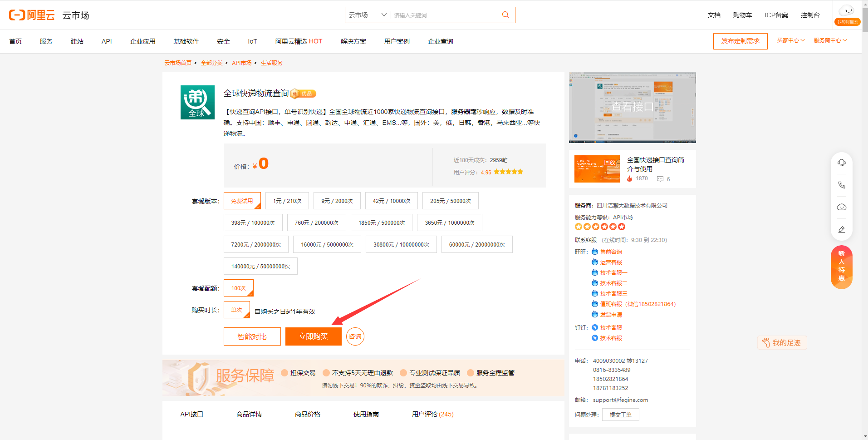Click the feedback pencil icon in side toolbar

841,229
